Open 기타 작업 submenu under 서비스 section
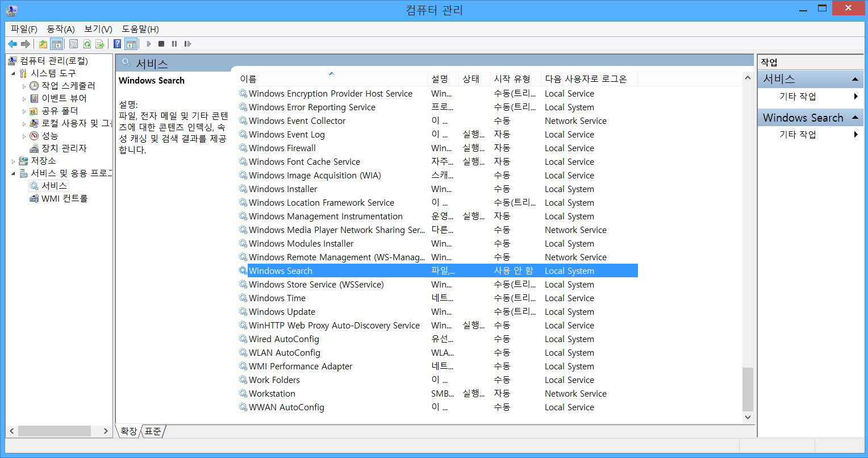The width and height of the screenshot is (868, 458). coord(811,97)
